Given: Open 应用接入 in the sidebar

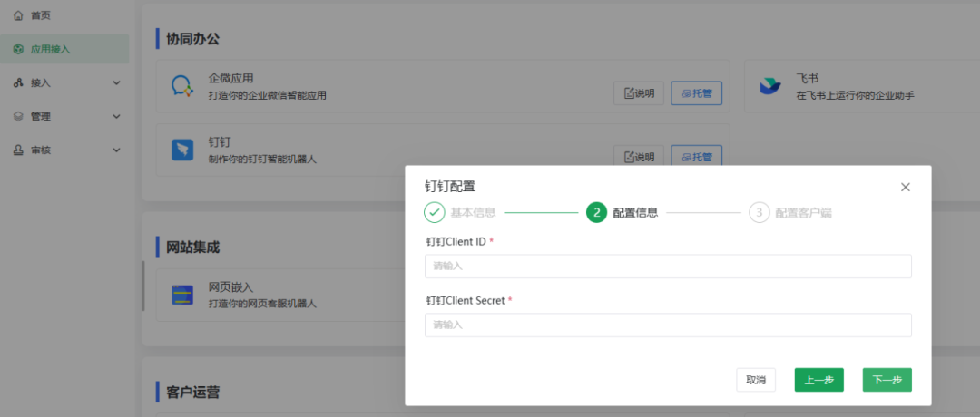Looking at the screenshot, I should [x=50, y=49].
